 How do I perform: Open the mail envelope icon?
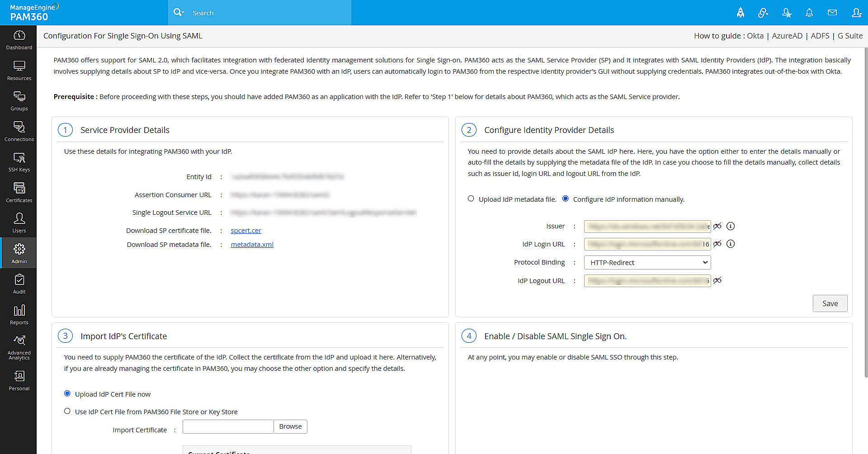pos(832,13)
